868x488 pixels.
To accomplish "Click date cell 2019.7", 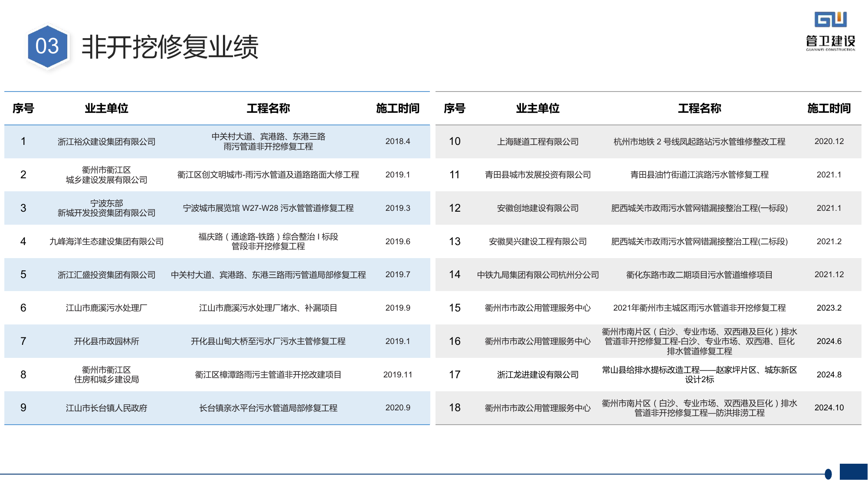I will [398, 275].
